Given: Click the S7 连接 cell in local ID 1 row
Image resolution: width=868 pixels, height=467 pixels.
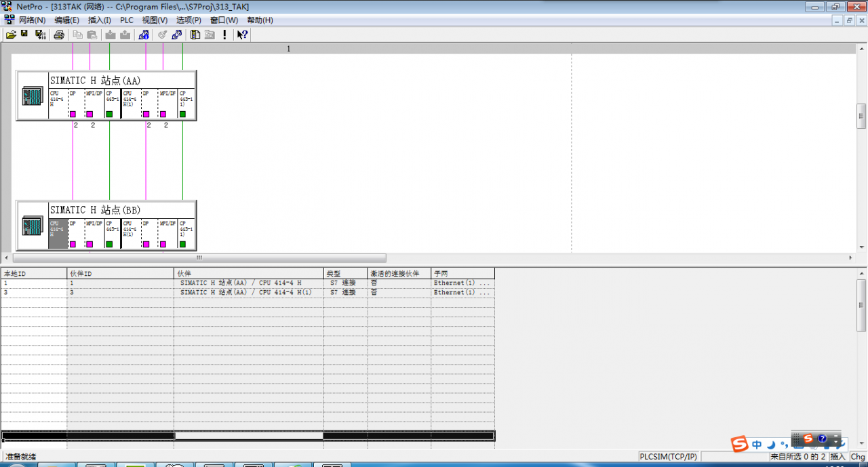Looking at the screenshot, I should [345, 283].
